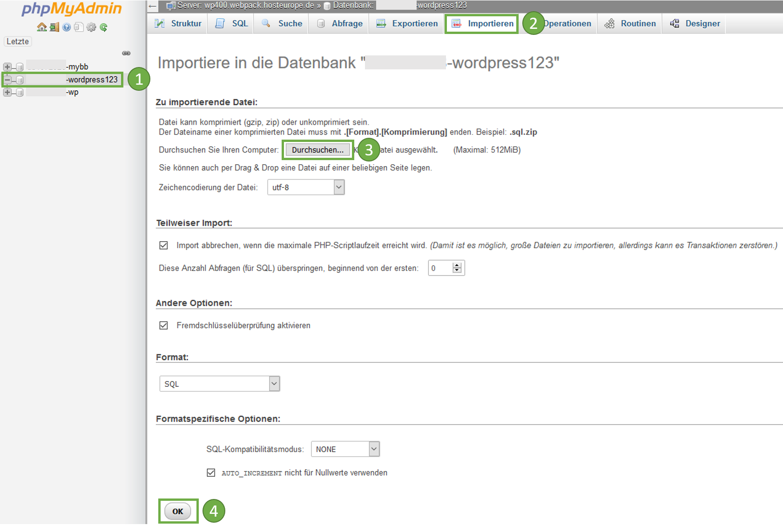This screenshot has height=532, width=783.
Task: Click the Teilweiser Import heading
Action: (194, 223)
